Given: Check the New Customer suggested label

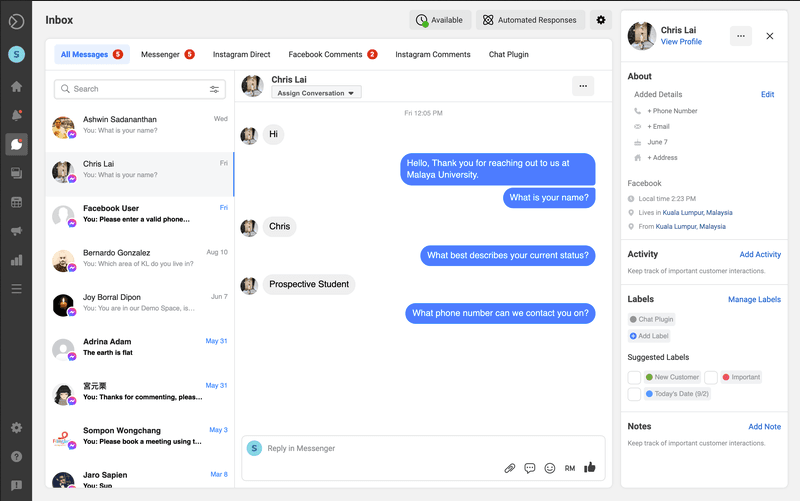Looking at the screenshot, I should 634,377.
